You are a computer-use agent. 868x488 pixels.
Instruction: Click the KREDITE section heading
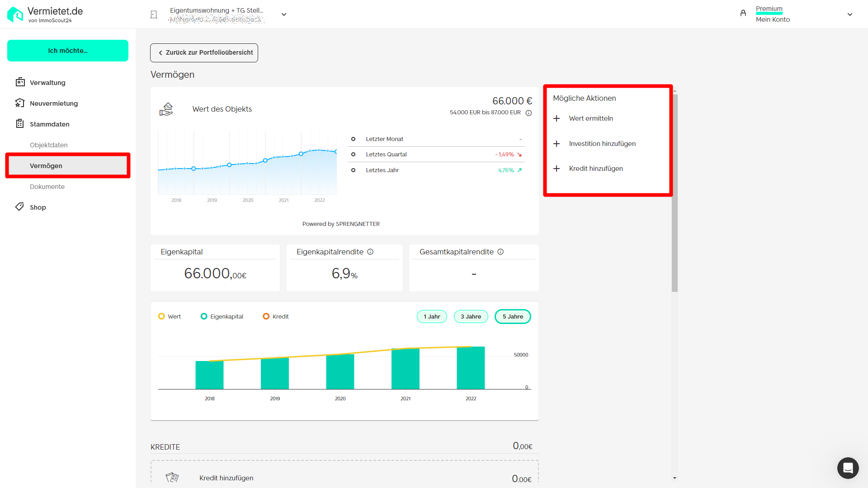point(165,447)
